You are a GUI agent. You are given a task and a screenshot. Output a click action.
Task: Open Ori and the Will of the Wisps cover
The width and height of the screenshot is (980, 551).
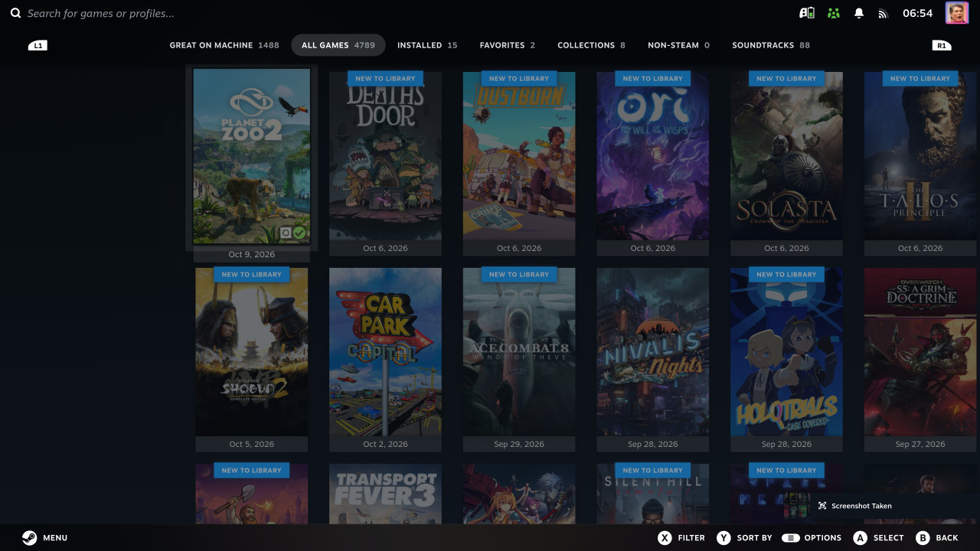click(653, 156)
